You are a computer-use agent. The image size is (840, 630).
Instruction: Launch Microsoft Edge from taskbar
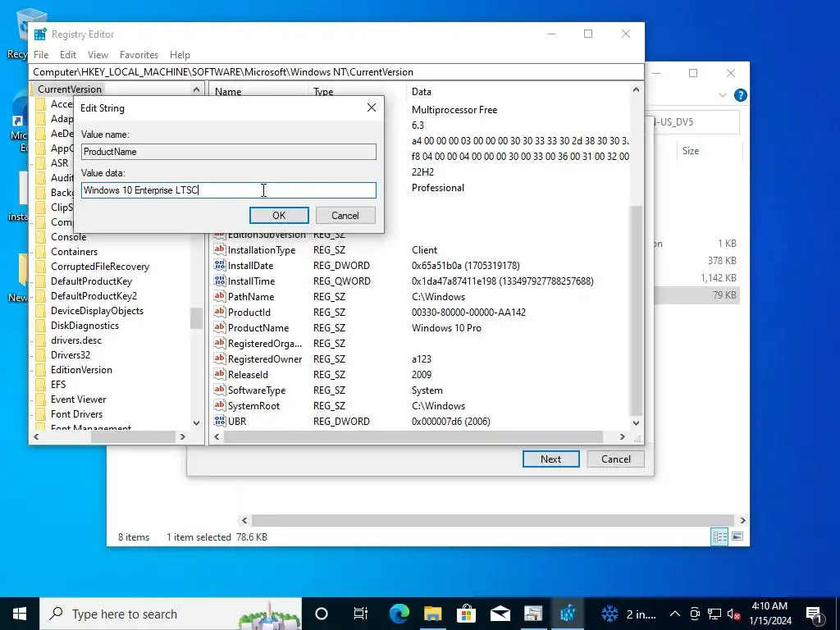click(x=399, y=614)
